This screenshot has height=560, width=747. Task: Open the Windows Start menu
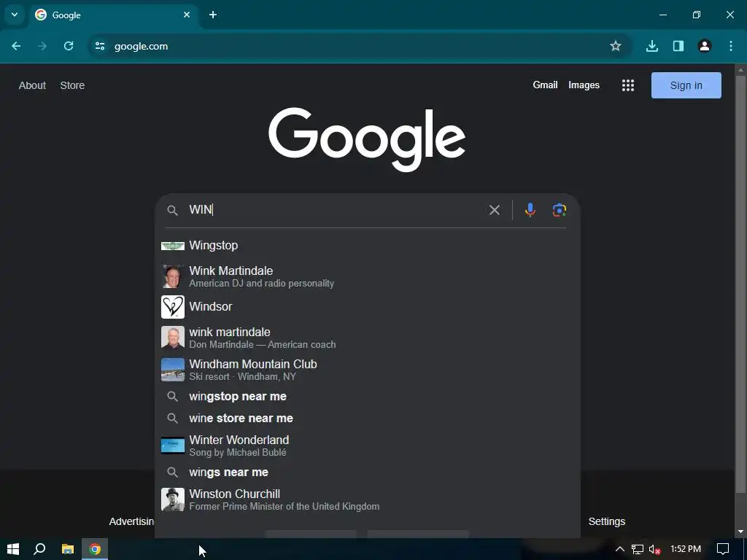pyautogui.click(x=13, y=549)
